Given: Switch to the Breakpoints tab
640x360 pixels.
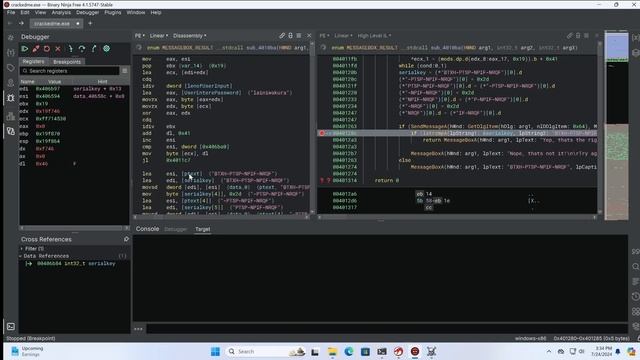Looking at the screenshot, I should [x=67, y=62].
